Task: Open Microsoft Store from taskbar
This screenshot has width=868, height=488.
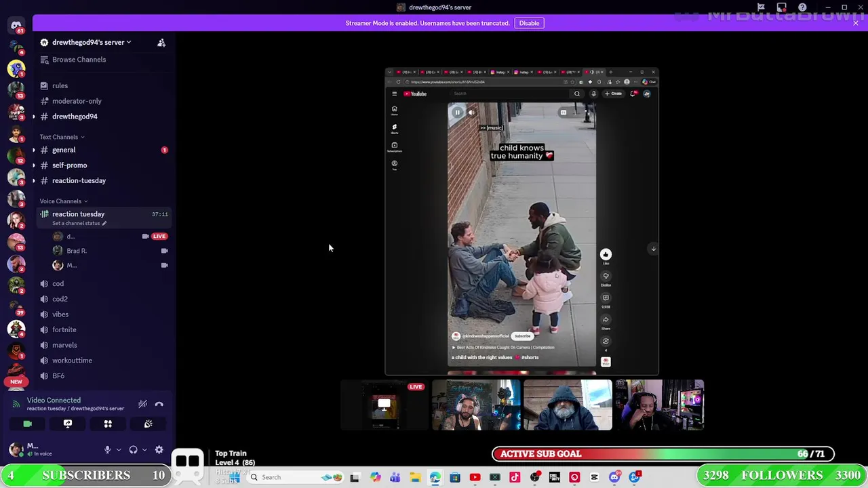Action: 455,477
